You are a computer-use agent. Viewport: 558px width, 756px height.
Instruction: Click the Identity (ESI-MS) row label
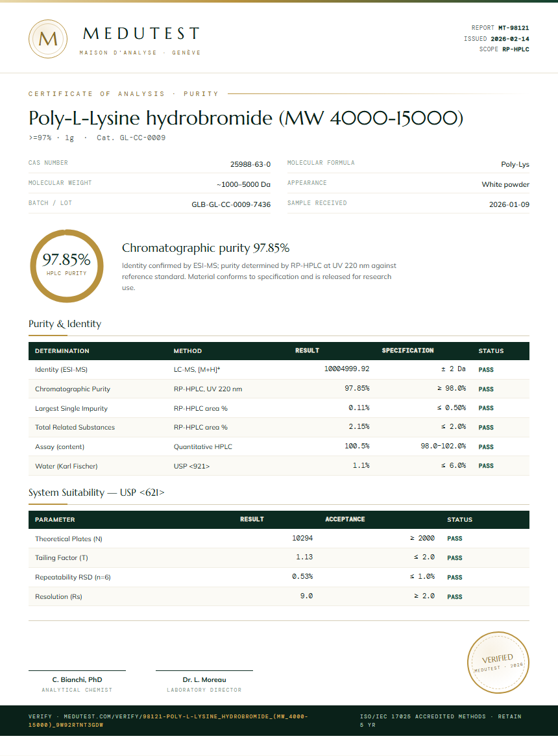point(61,370)
